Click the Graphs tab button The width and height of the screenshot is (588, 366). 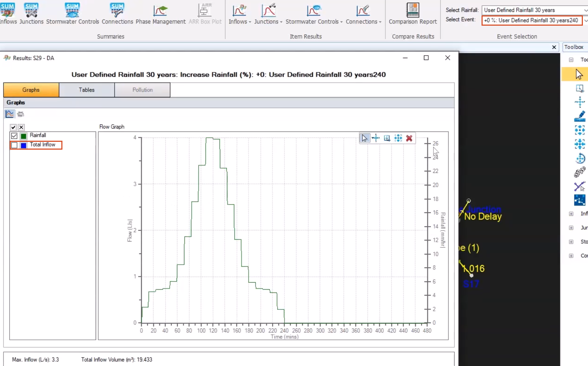[x=31, y=89]
